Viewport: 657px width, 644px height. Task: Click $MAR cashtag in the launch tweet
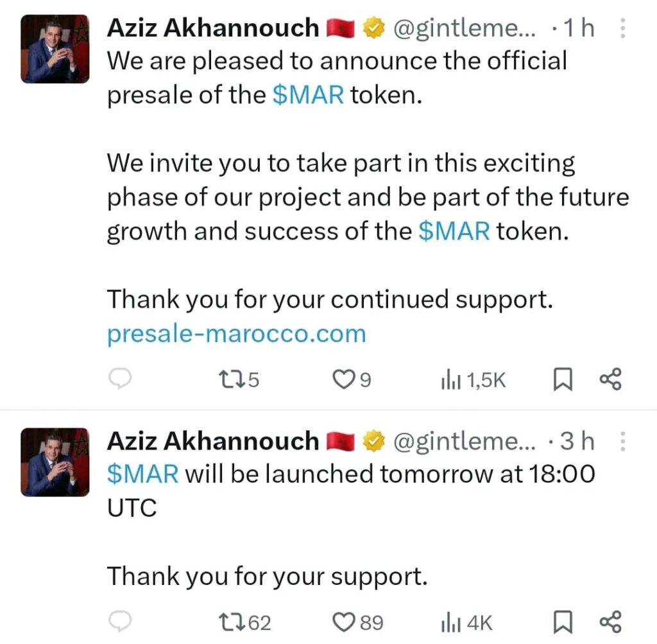[142, 474]
